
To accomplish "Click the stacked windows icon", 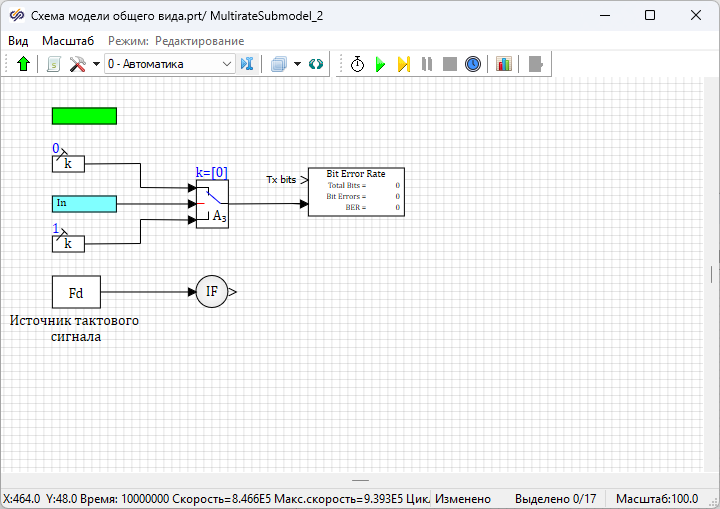I will point(279,64).
